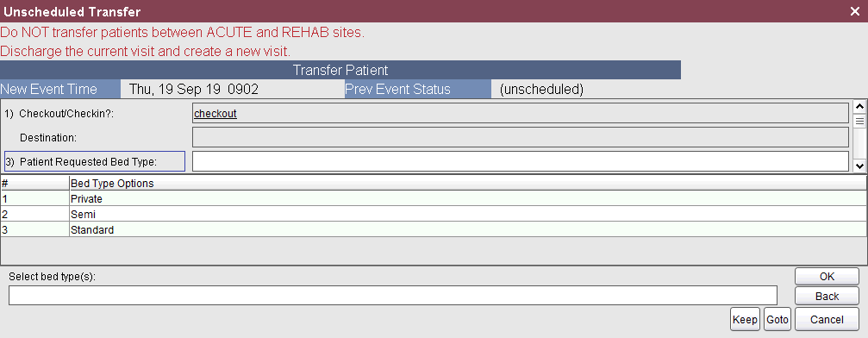The height and width of the screenshot is (338, 868).
Task: Click the Back button
Action: 827,297
